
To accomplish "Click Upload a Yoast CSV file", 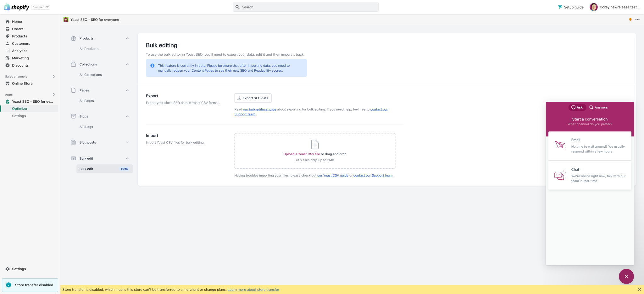I will [x=302, y=154].
